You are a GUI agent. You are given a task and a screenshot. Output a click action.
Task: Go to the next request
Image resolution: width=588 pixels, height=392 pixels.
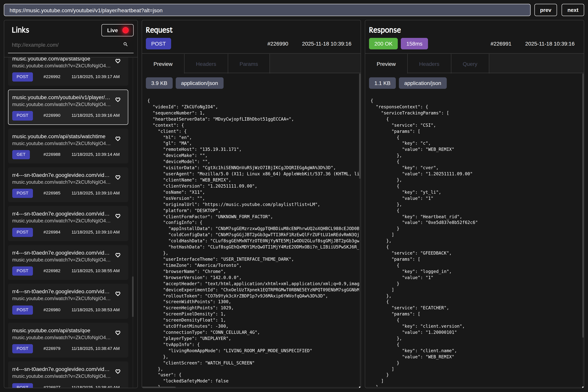(572, 10)
